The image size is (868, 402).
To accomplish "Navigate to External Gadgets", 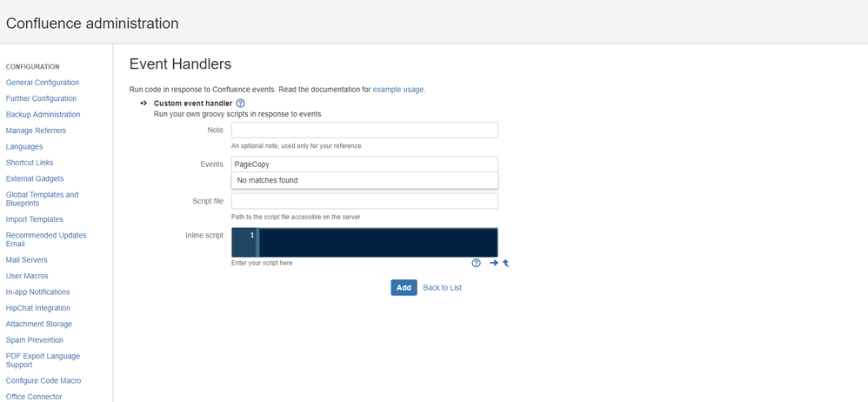I will coord(34,179).
